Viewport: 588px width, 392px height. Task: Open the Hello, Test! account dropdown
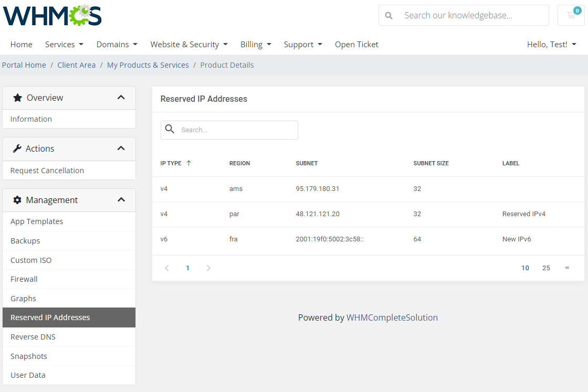[552, 44]
